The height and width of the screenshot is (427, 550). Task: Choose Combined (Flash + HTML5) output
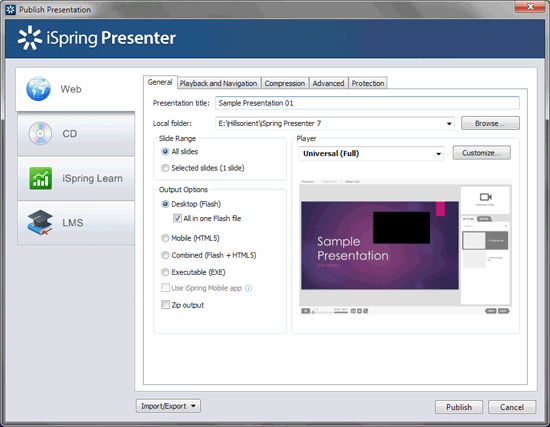[165, 255]
